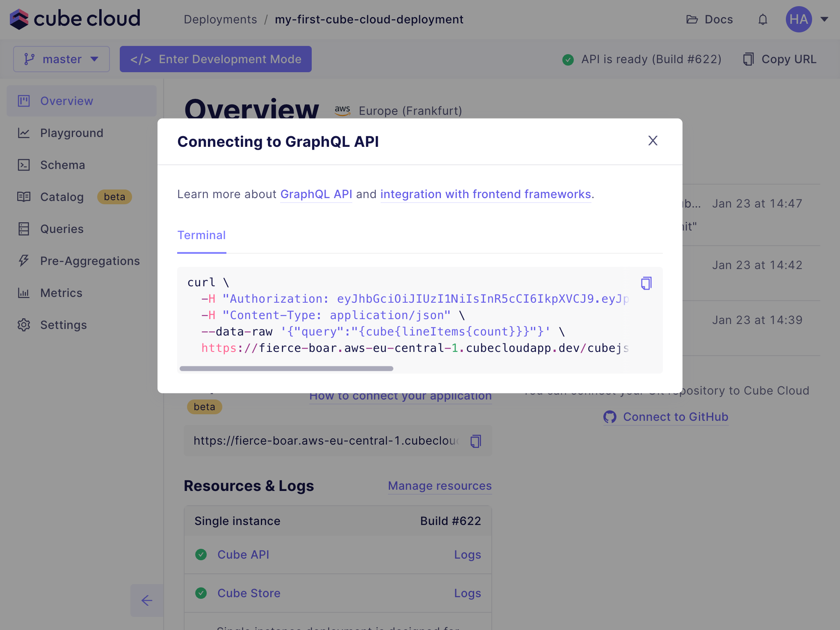
Task: Copy the curl command in the Terminal block
Action: click(x=646, y=283)
